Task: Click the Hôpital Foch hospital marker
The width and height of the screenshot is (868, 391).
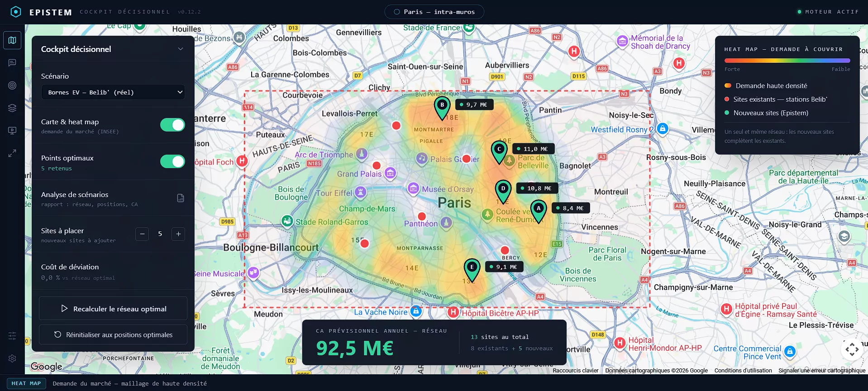Action: tap(242, 161)
